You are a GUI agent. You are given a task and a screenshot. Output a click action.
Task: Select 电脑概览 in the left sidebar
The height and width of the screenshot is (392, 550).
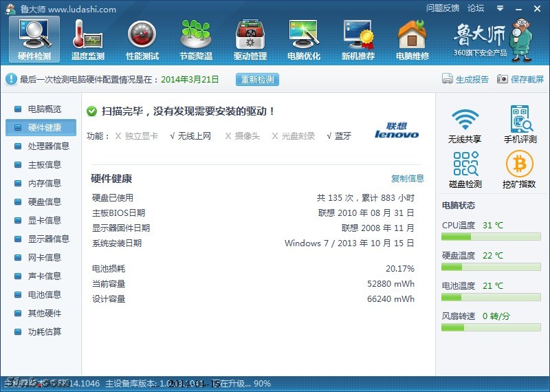44,109
